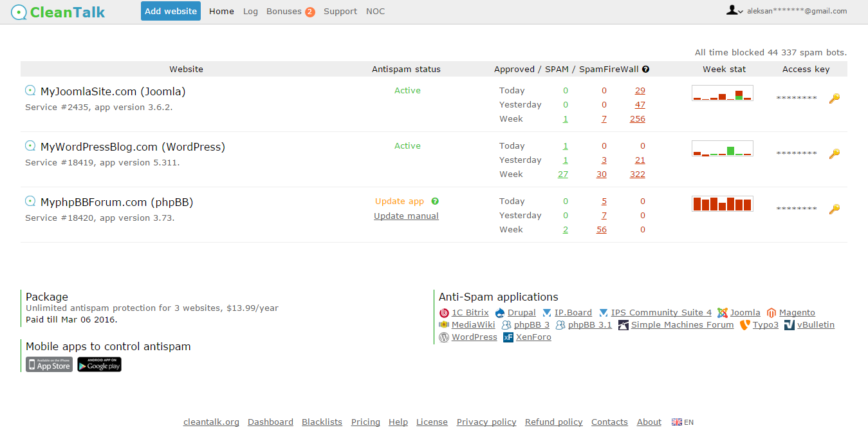Click green help icon next to Update app

(x=435, y=201)
